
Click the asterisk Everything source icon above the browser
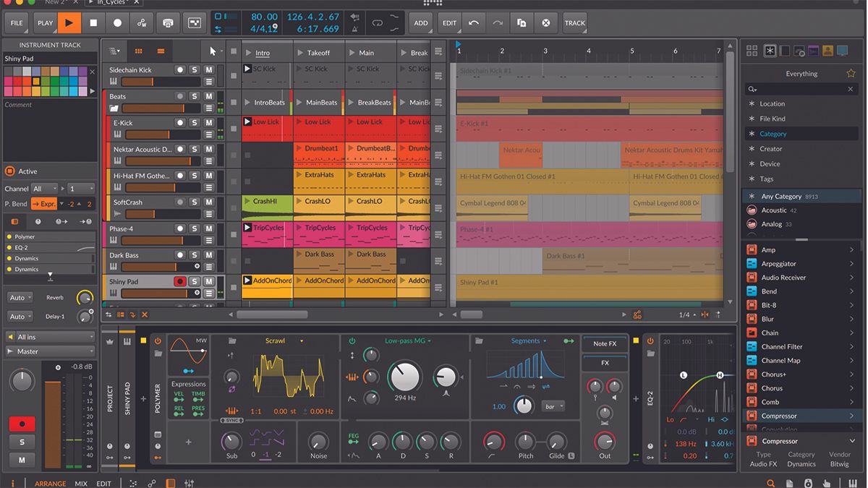769,51
